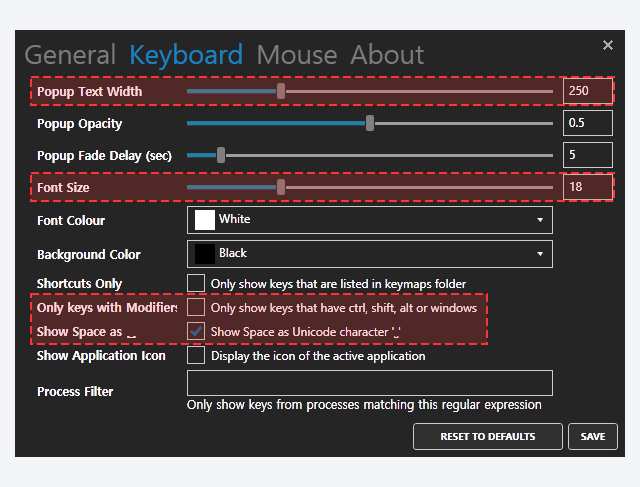Click the Popup Fade Delay slider handle
Viewport: 640px width, 487px height.
point(221,155)
